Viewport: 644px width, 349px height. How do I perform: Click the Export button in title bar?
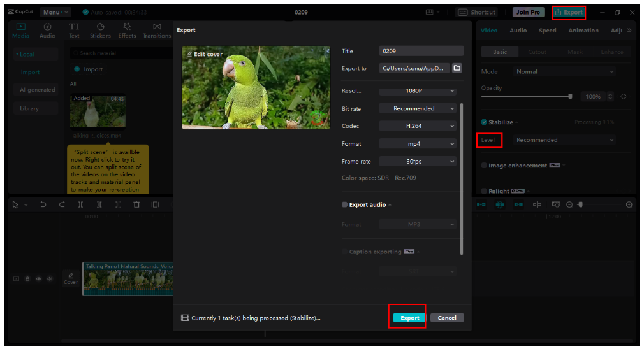click(569, 12)
